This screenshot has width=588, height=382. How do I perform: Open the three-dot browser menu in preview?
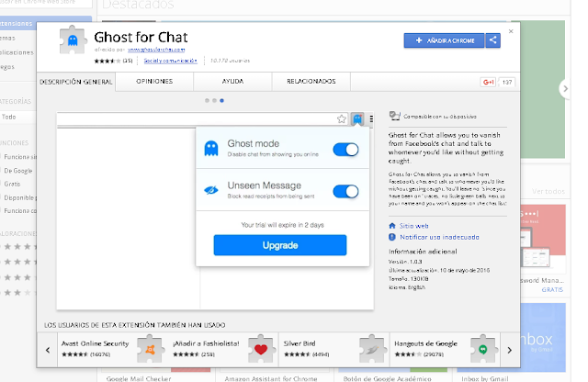pos(371,119)
